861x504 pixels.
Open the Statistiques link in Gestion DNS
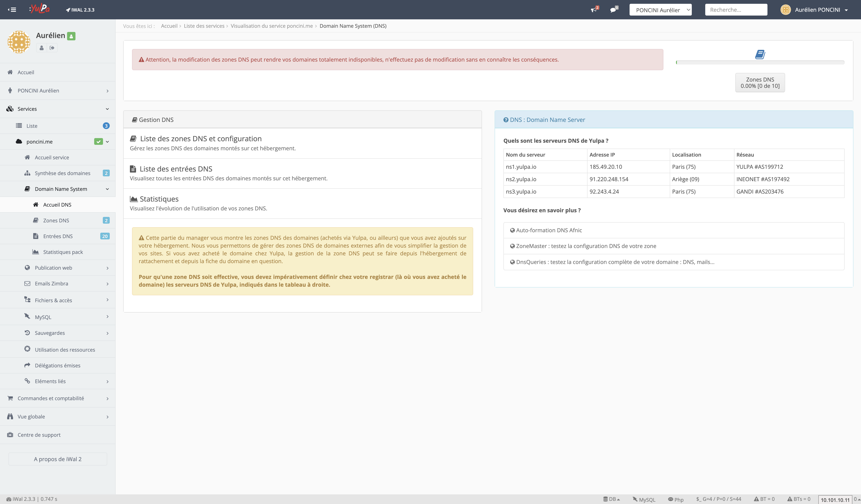(x=159, y=199)
